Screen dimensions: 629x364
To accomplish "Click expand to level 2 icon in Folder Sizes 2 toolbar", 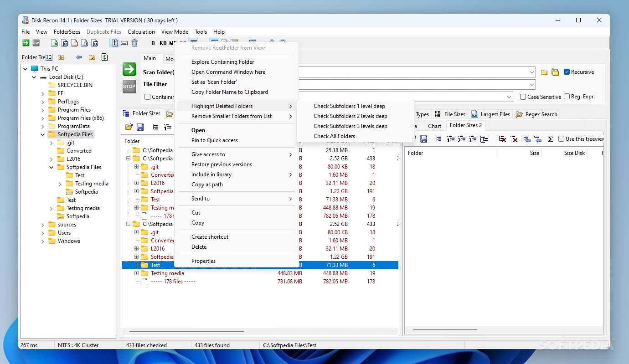I will point(462,139).
